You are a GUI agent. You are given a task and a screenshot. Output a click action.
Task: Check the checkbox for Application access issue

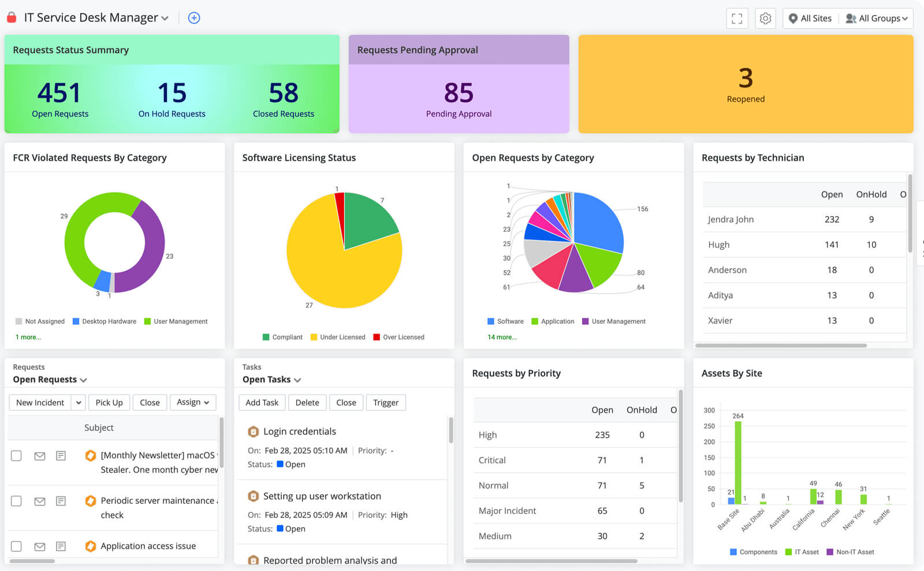coord(16,546)
